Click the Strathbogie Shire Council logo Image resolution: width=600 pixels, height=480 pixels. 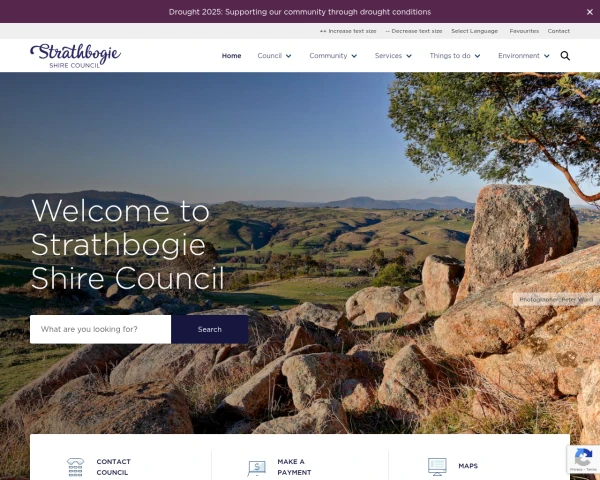75,56
